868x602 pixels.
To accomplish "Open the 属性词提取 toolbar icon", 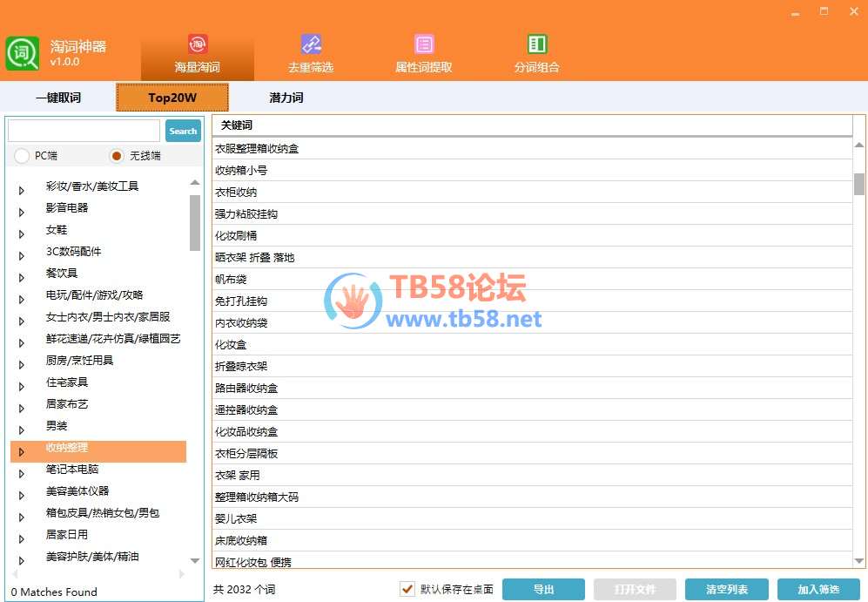I will click(x=424, y=44).
